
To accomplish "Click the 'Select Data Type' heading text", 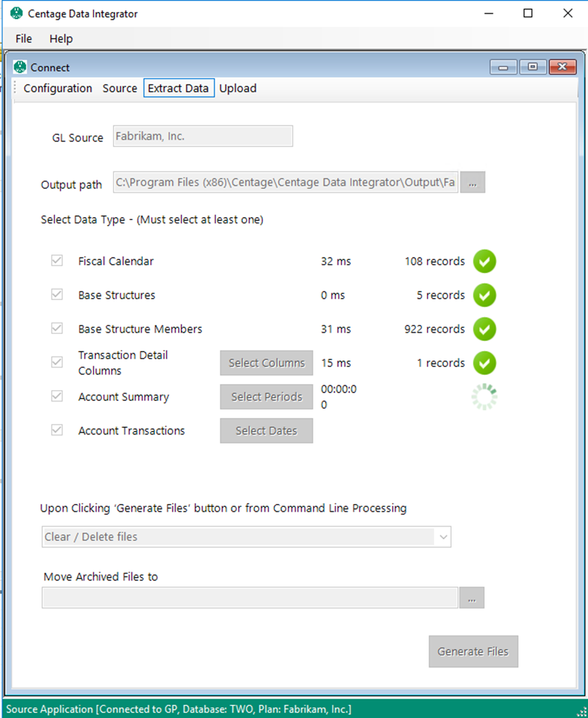I will point(152,220).
